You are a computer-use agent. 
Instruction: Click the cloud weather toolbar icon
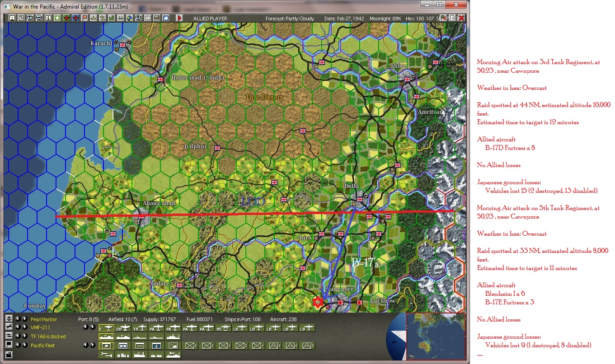coord(166,18)
